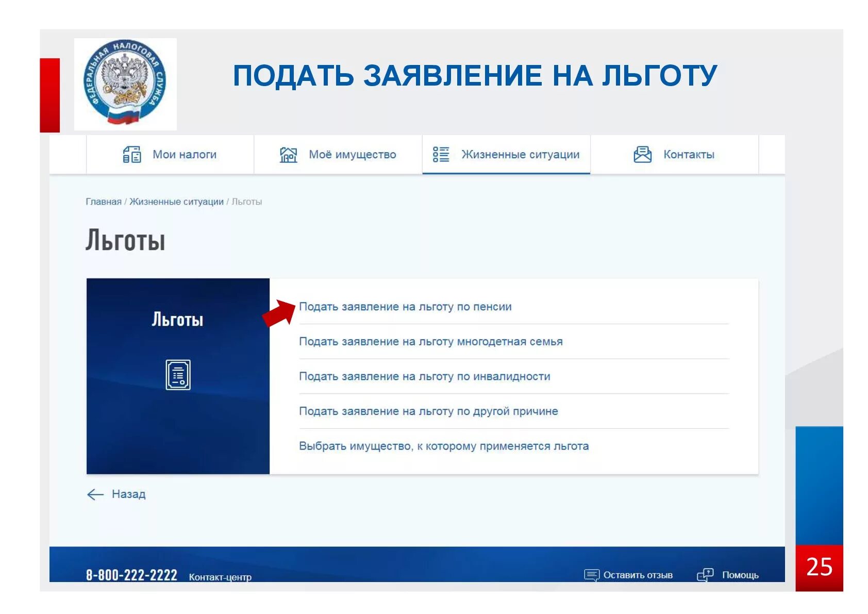
Task: Click the Моё имущество house icon
Action: tap(288, 154)
